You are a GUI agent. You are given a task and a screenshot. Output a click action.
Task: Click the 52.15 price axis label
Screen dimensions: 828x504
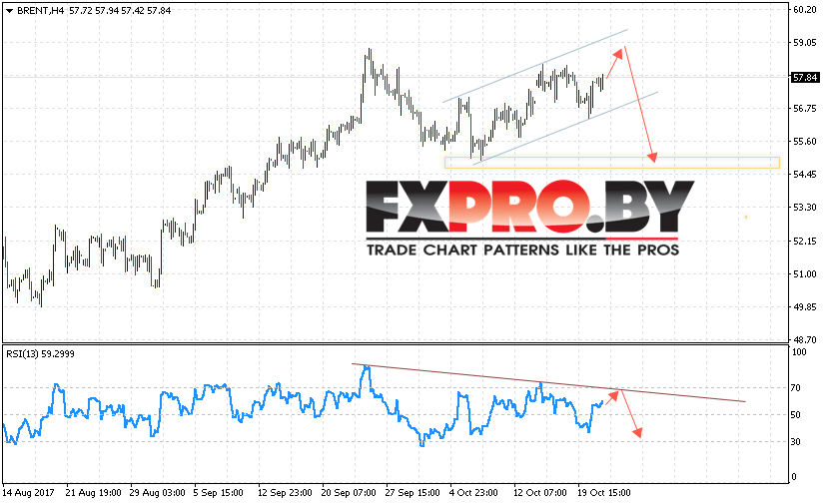(x=805, y=242)
